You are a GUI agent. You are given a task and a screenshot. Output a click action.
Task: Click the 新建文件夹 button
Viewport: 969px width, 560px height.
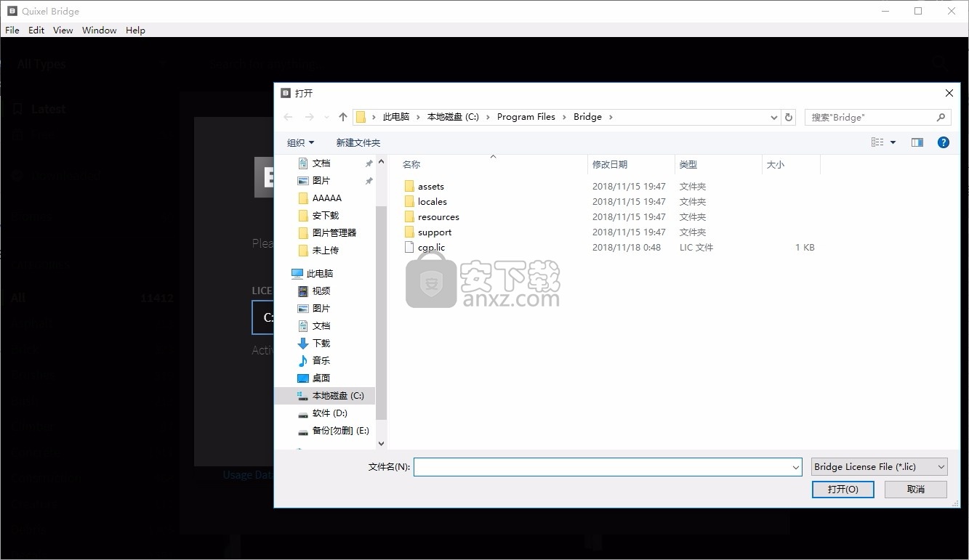point(358,142)
